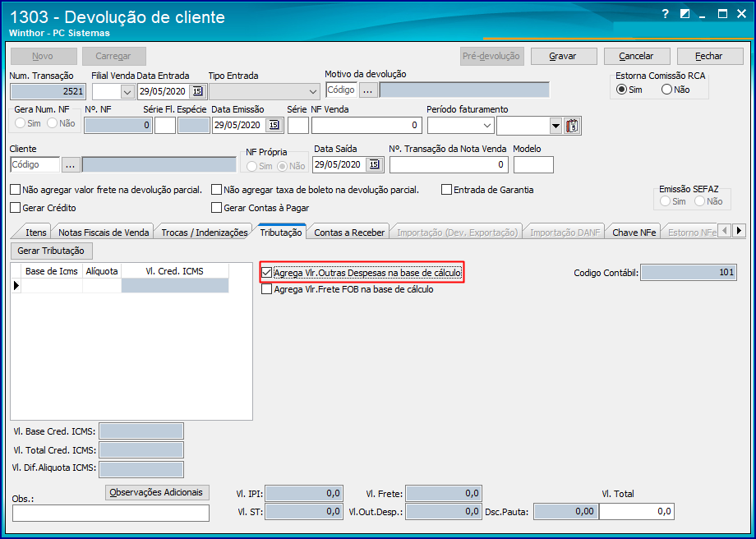Uncheck Agrega Vlr.Outras Despesas na base
The width and height of the screenshot is (756, 539).
coord(266,273)
